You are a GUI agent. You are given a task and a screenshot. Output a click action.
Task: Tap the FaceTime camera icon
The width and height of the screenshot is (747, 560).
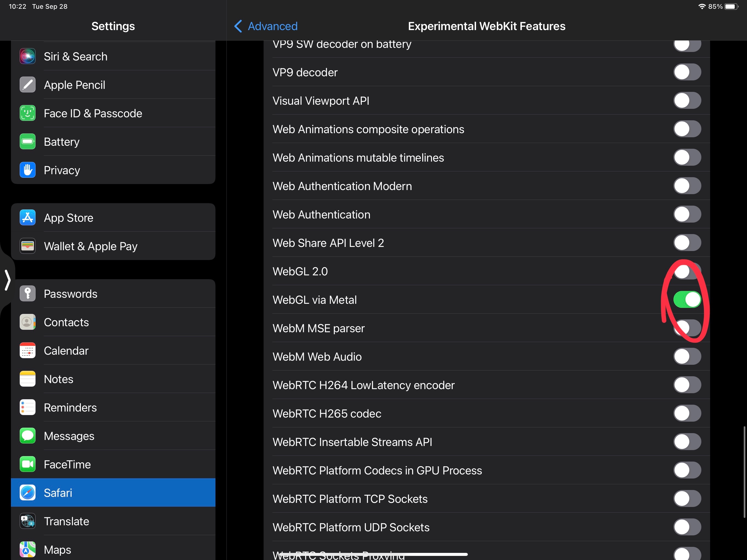(x=27, y=464)
